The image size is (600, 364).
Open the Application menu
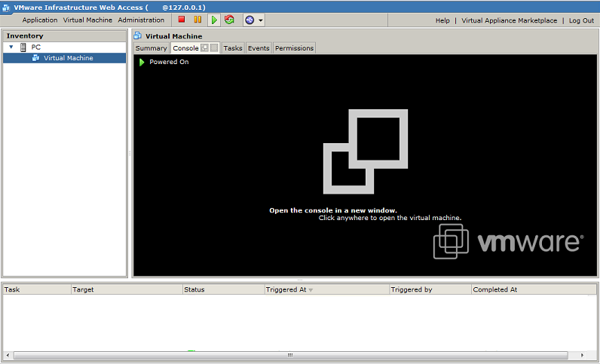tap(40, 20)
